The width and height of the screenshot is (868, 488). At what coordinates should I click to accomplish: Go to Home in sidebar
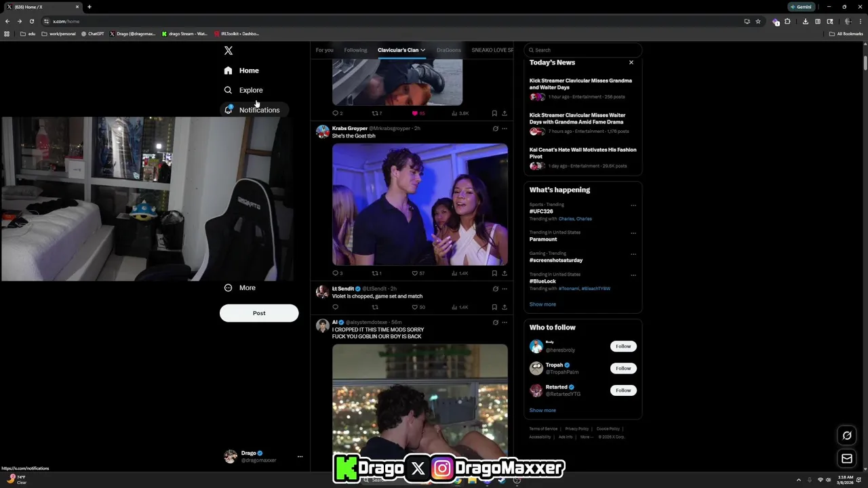coord(242,70)
